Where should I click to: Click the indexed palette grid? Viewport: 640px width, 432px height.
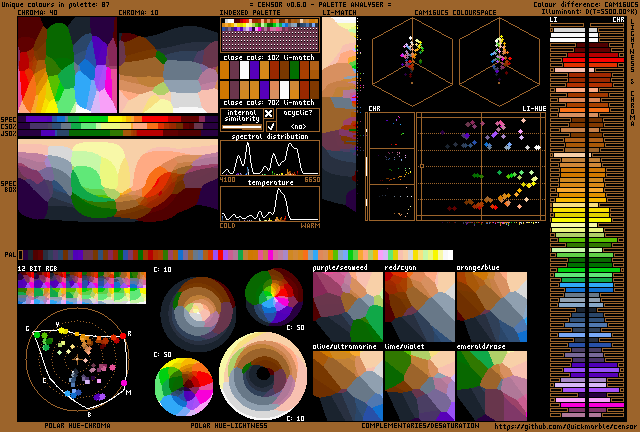coord(270,37)
